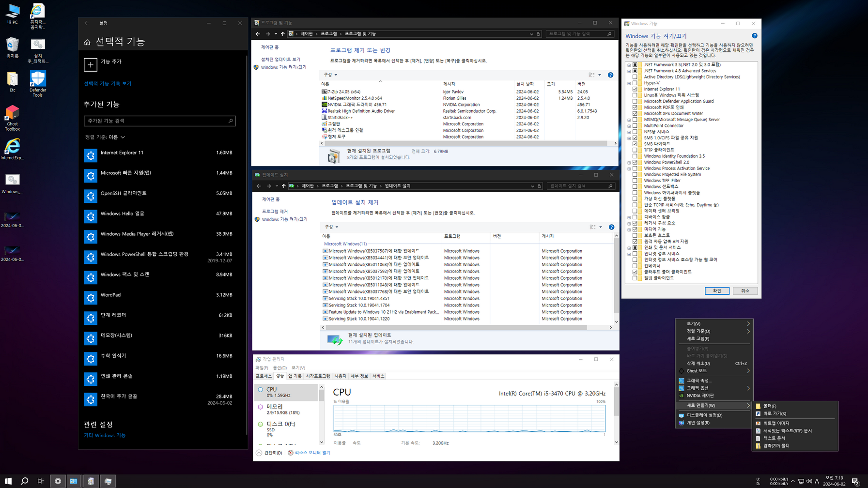Check the Windows 샌드박스 checkbox
This screenshot has height=488, width=868.
point(635,186)
